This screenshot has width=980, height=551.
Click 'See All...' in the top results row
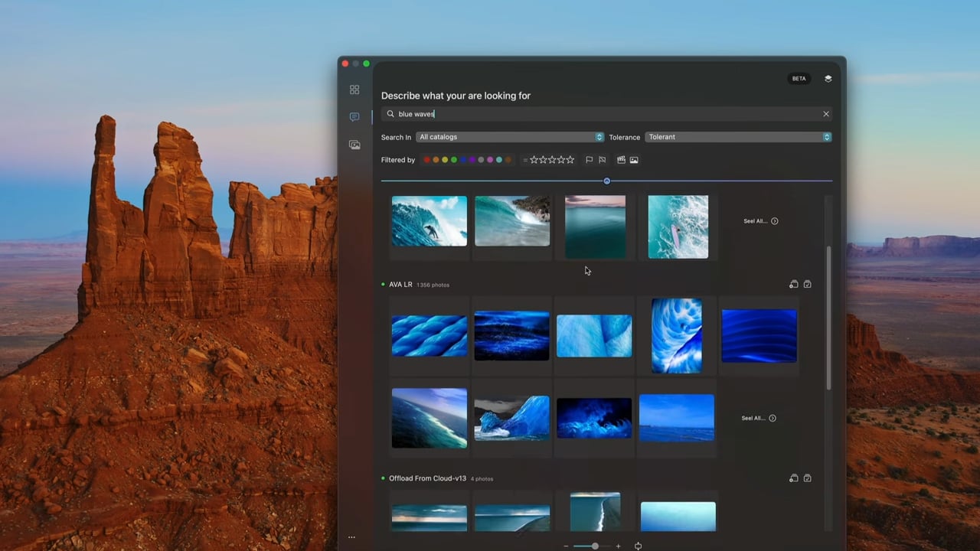760,221
